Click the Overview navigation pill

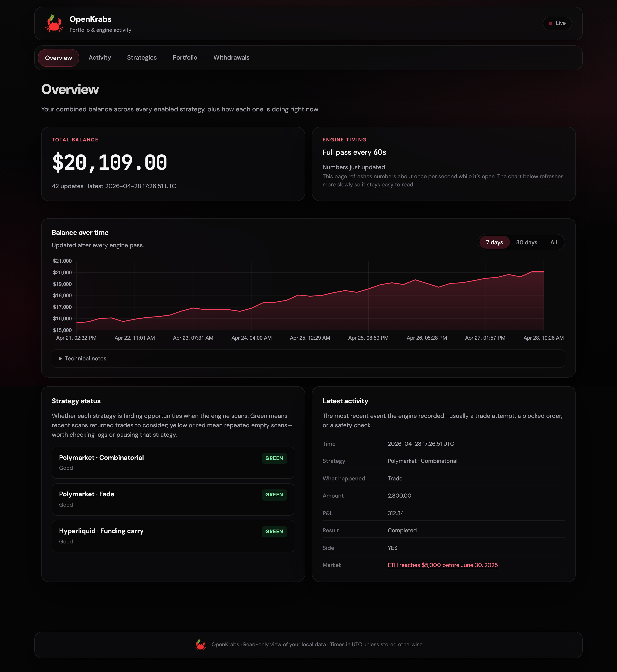58,57
